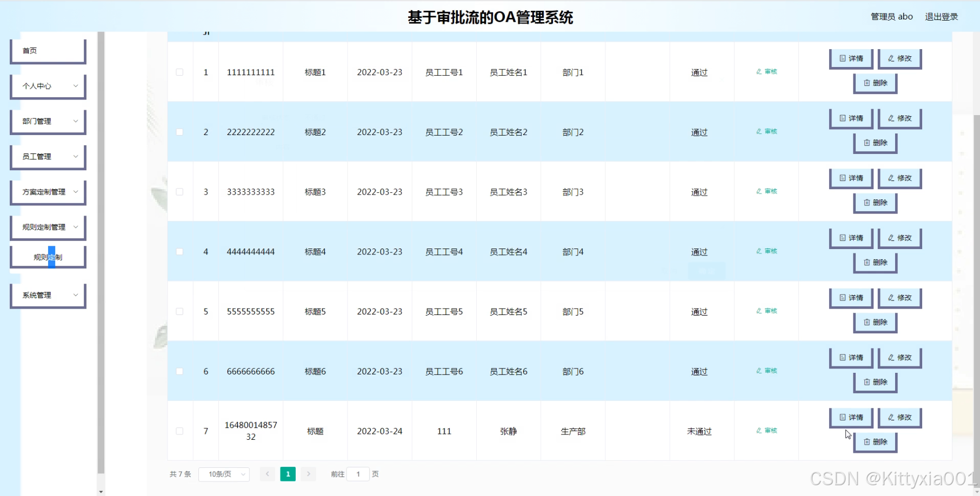
Task: Go to 首页 in sidebar
Action: [48, 51]
